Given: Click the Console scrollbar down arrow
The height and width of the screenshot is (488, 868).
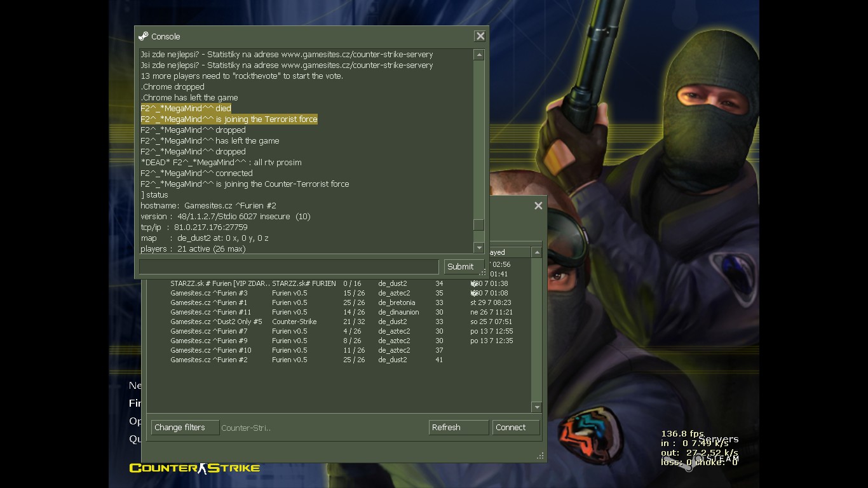Looking at the screenshot, I should (479, 247).
